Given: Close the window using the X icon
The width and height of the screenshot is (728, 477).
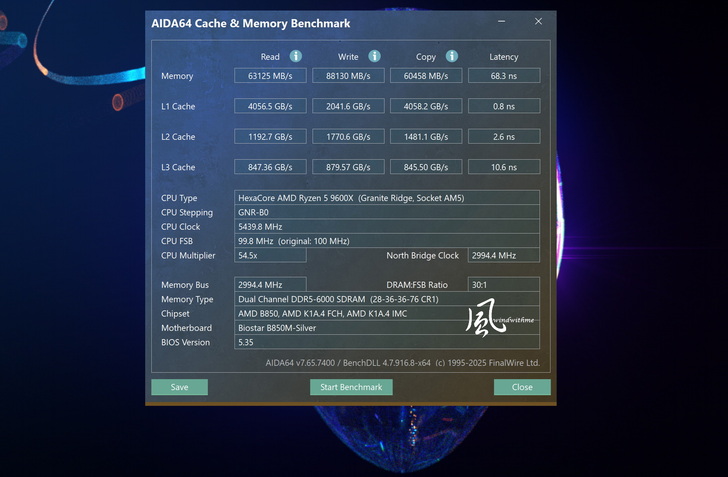Looking at the screenshot, I should pyautogui.click(x=538, y=21).
